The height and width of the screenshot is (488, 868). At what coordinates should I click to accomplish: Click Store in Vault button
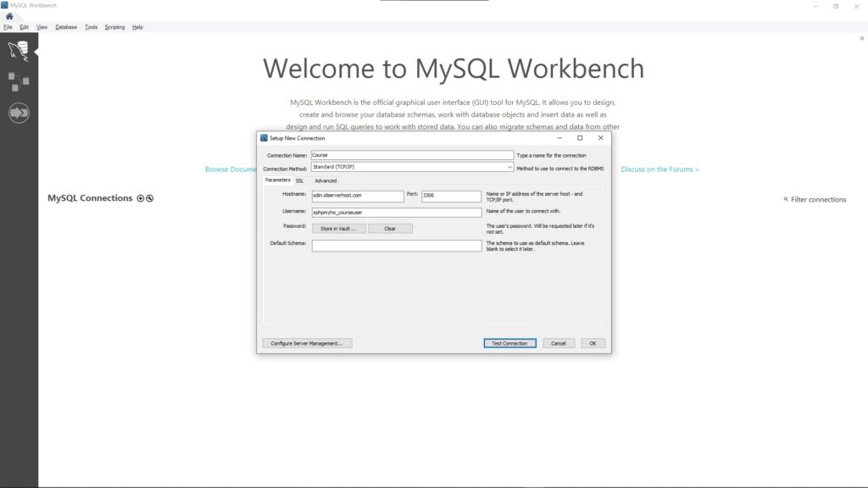pyautogui.click(x=338, y=229)
